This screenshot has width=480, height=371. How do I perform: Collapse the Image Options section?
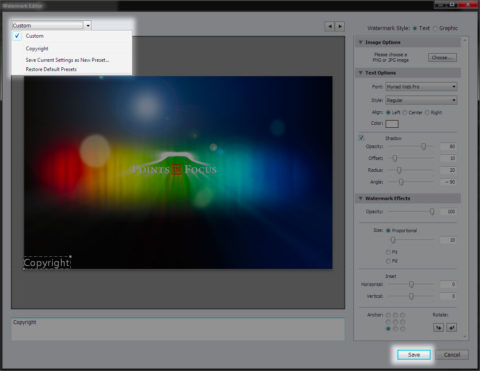(x=361, y=42)
